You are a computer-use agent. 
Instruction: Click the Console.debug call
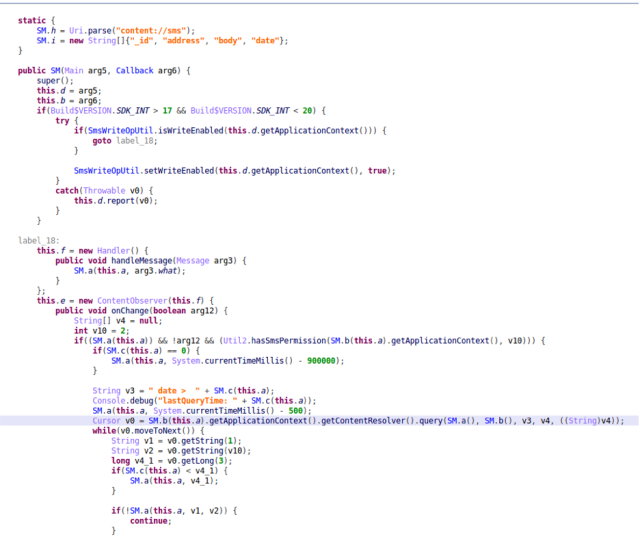click(204, 401)
